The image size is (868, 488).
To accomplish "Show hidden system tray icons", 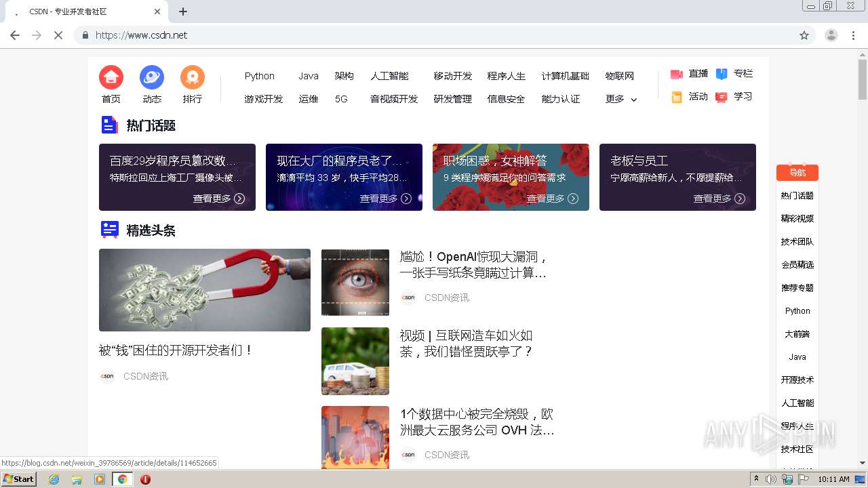I will [756, 479].
